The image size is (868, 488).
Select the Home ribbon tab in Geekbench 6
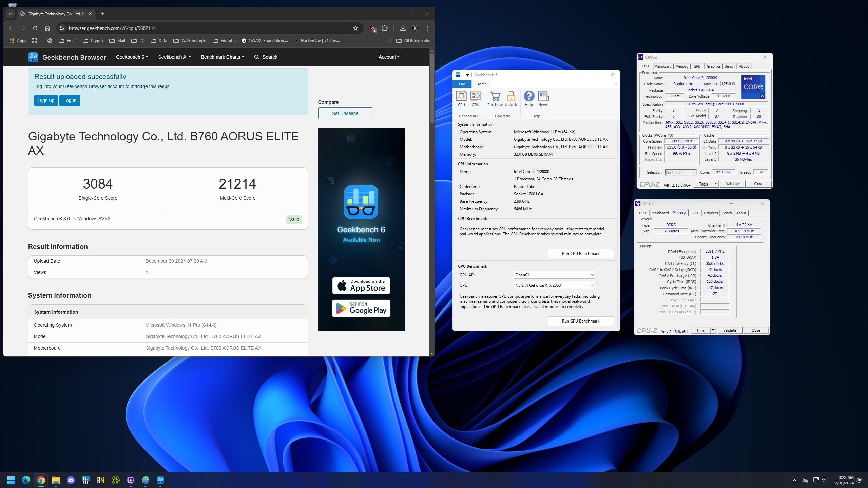pyautogui.click(x=481, y=84)
